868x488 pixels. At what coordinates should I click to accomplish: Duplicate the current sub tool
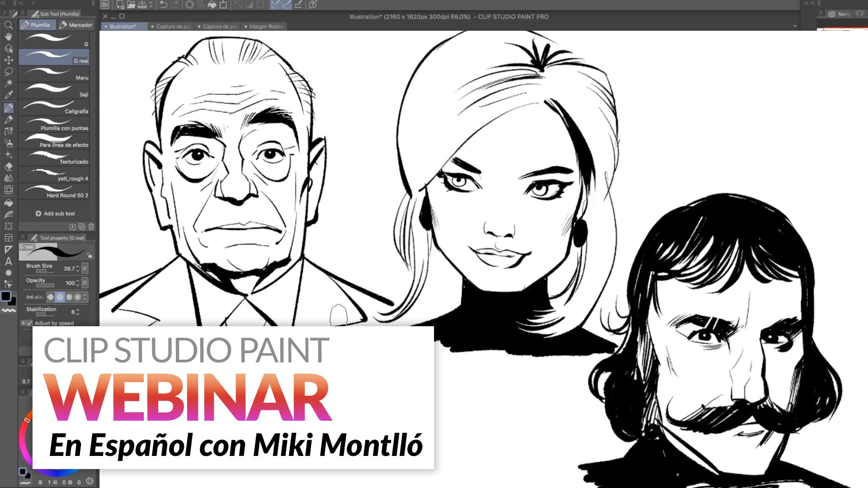pyautogui.click(x=82, y=226)
